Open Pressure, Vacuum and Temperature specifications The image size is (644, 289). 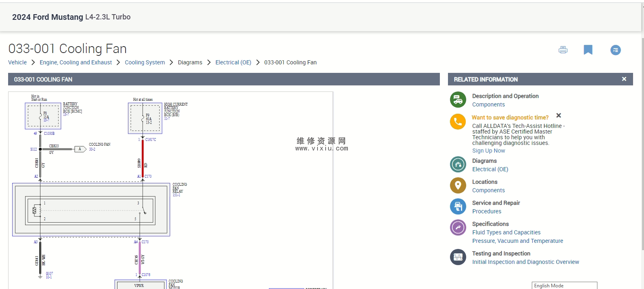coord(518,241)
